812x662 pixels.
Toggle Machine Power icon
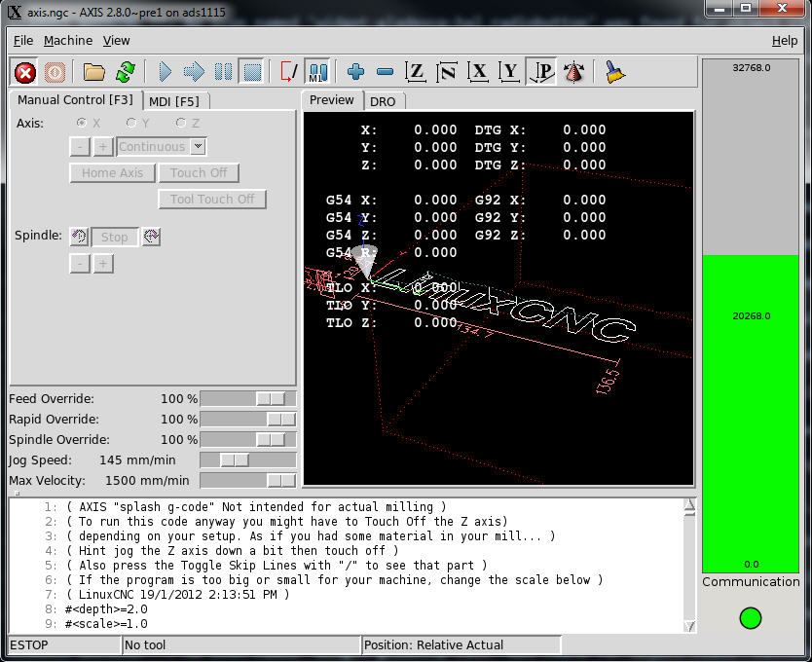point(55,72)
